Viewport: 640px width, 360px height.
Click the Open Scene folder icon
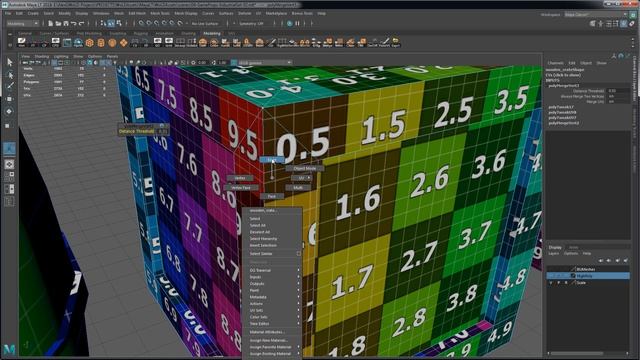(58, 24)
